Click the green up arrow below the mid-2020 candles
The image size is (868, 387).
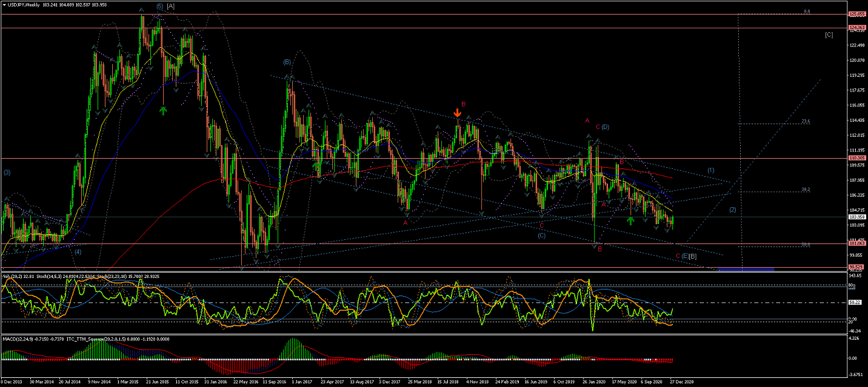(x=630, y=220)
